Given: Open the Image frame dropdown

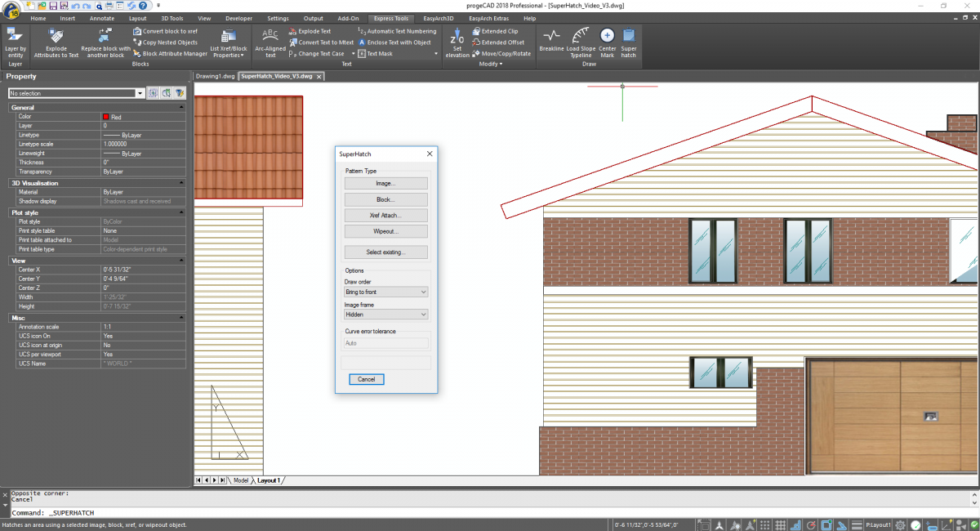Looking at the screenshot, I should coord(385,315).
